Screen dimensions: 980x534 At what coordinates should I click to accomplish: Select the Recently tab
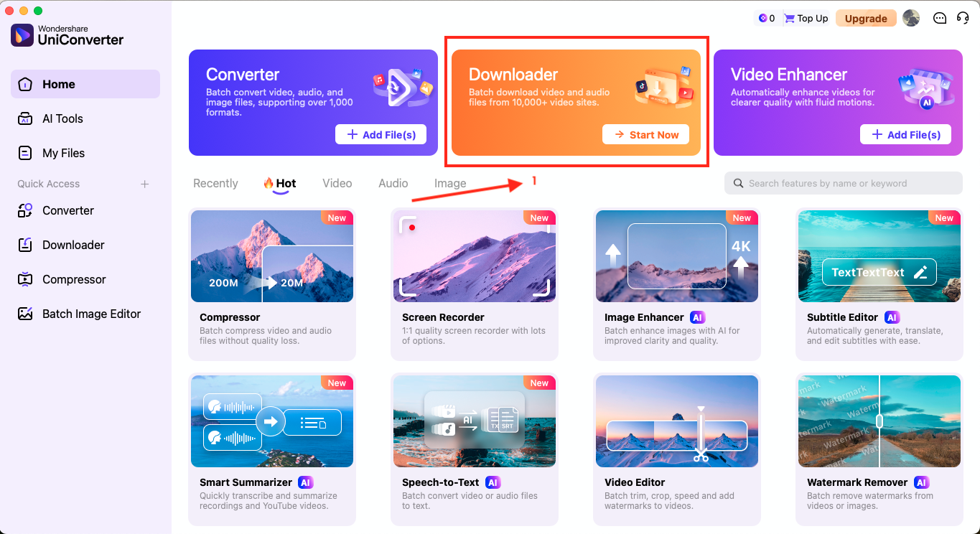coord(215,183)
